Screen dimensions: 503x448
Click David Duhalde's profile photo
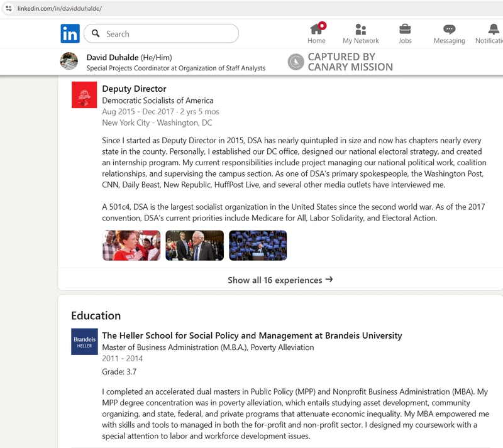(69, 62)
